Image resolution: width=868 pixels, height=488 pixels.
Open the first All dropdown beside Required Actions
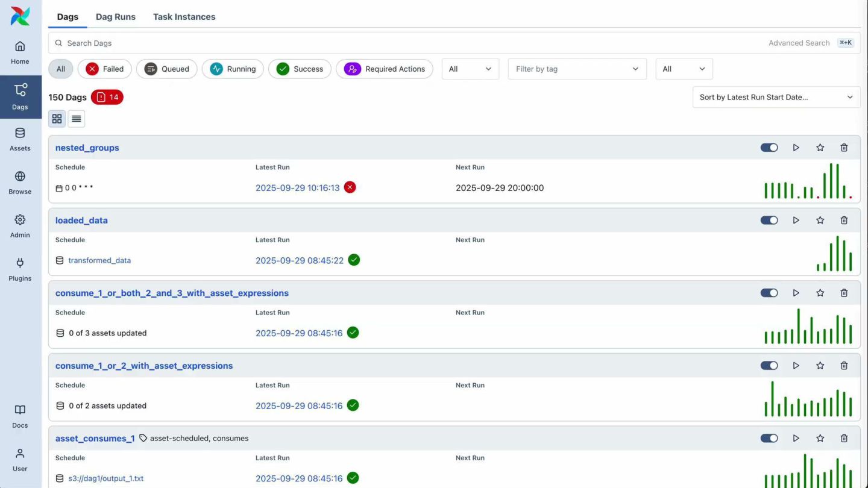point(470,69)
